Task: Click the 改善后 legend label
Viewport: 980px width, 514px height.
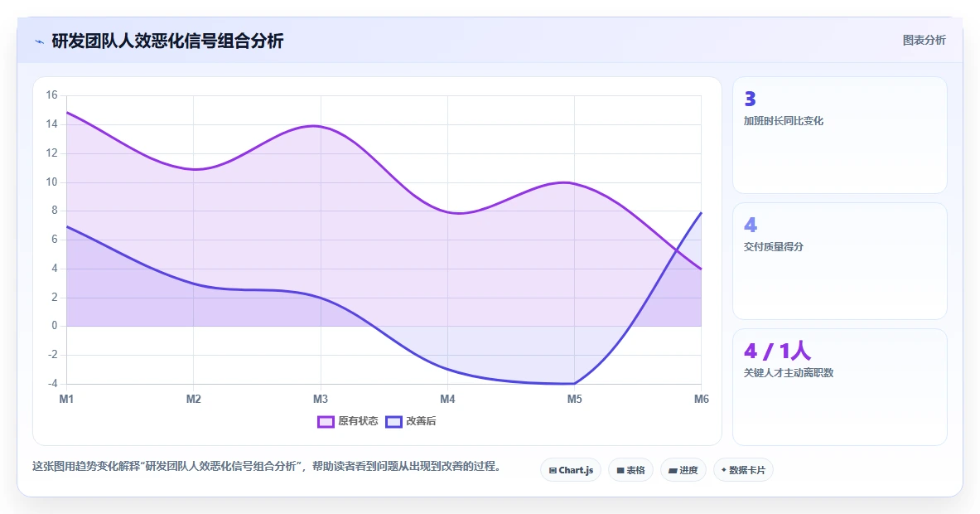Action: coord(422,421)
